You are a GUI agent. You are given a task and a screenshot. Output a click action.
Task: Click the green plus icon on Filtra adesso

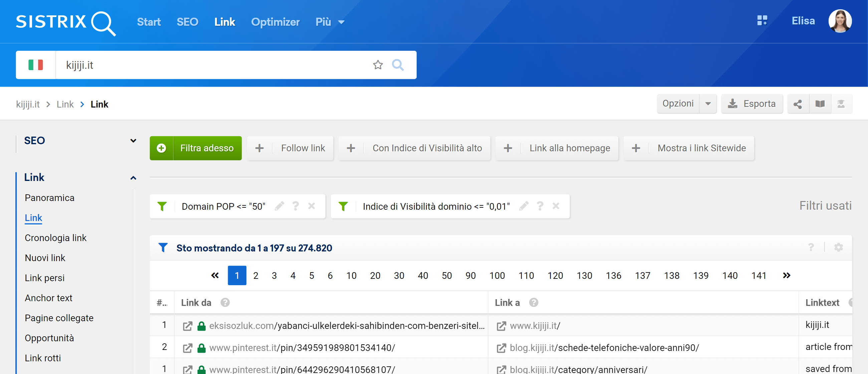pos(161,148)
